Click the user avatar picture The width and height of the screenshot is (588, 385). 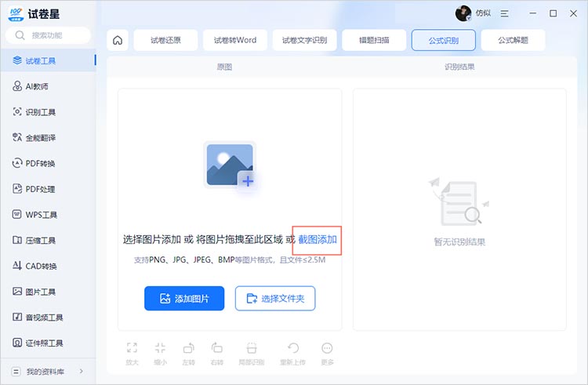click(x=463, y=13)
